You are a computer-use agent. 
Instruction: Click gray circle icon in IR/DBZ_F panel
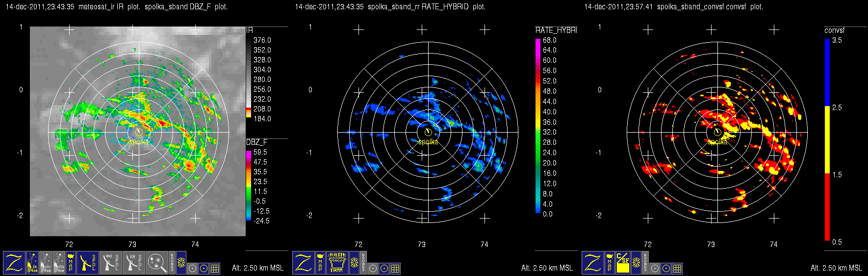(192, 269)
